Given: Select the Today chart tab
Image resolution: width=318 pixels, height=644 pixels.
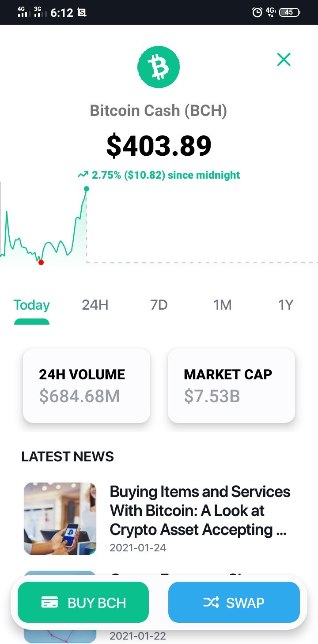Looking at the screenshot, I should point(32,305).
